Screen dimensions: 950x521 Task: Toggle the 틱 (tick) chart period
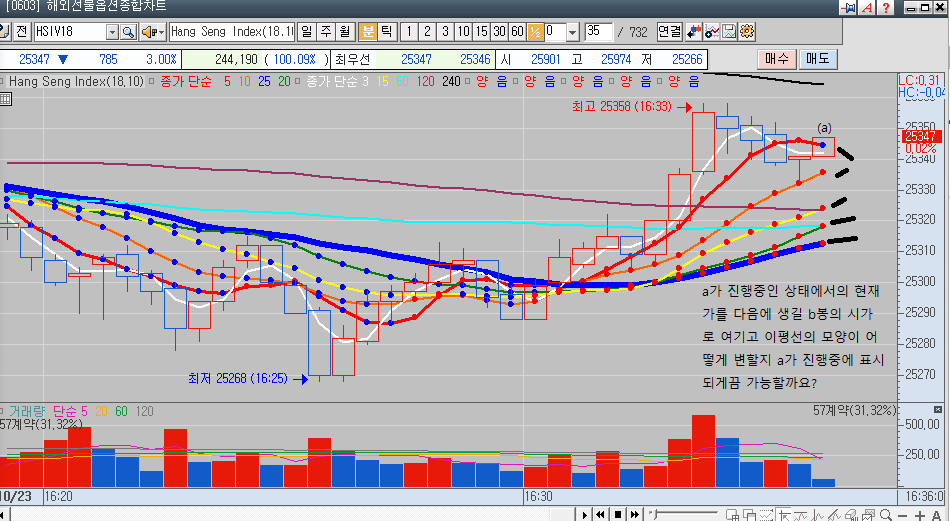[387, 31]
